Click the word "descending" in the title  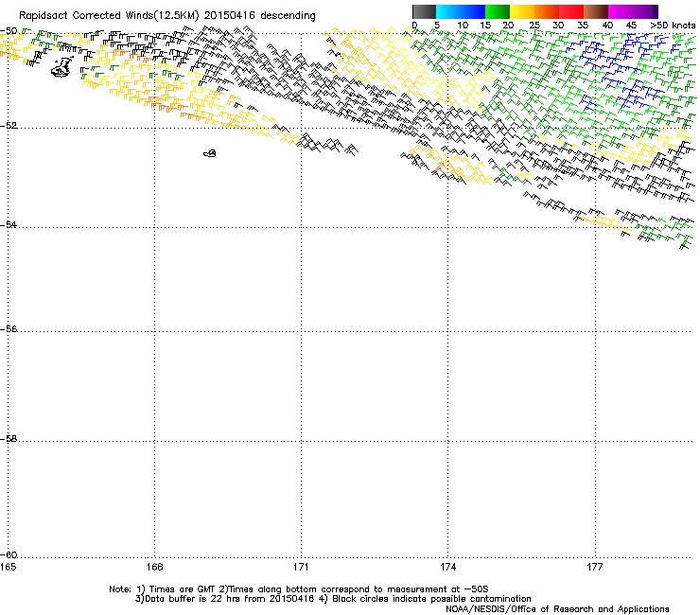(x=288, y=16)
